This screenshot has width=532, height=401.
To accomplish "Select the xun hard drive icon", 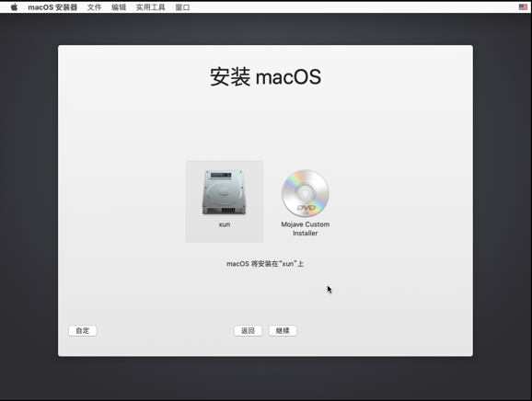I will click(x=224, y=192).
